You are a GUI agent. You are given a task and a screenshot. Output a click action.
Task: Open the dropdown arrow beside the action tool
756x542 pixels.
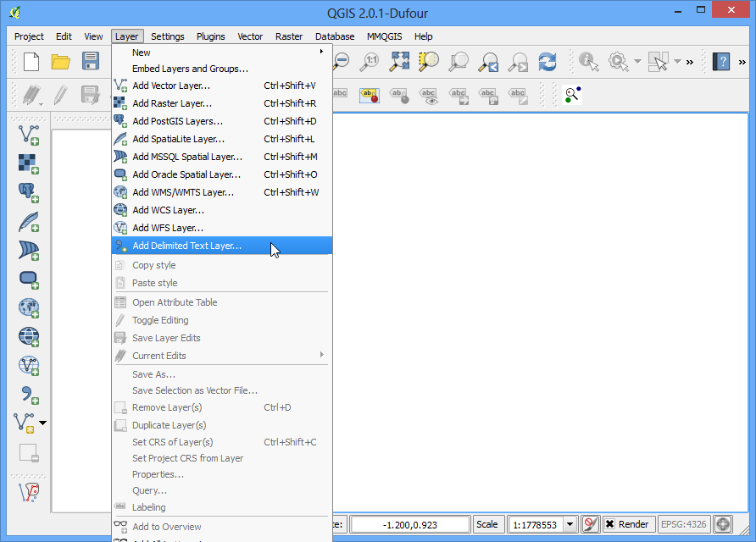click(x=637, y=62)
